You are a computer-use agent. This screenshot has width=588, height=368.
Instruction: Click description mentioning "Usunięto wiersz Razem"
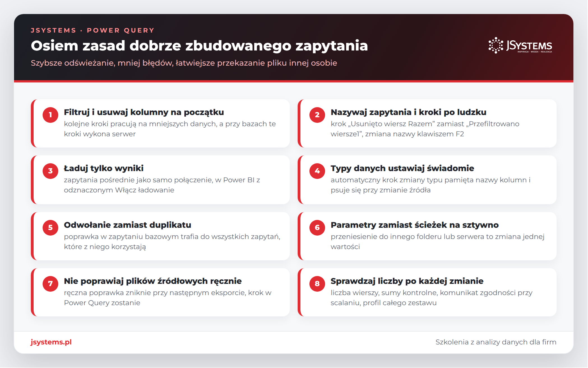[425, 129]
